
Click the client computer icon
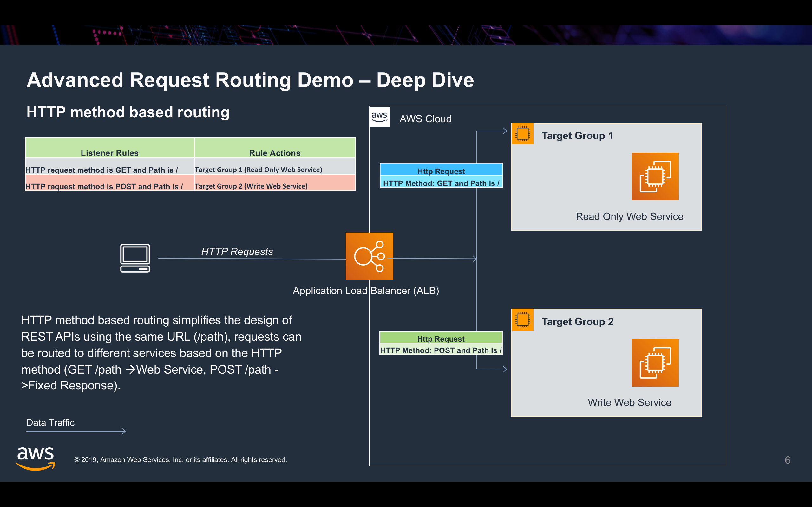click(135, 258)
